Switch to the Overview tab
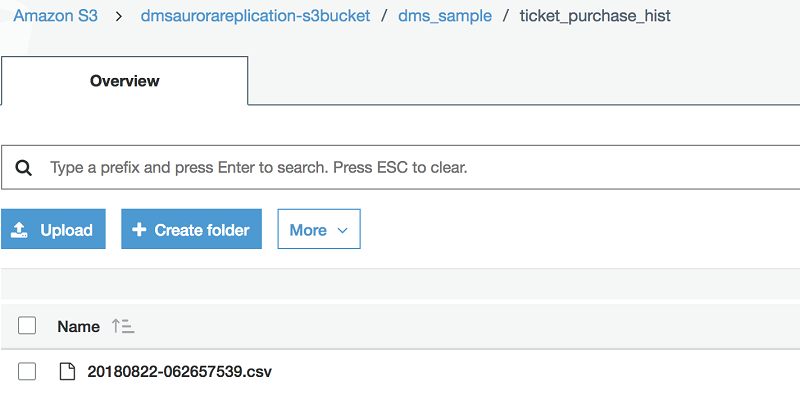The width and height of the screenshot is (800, 414). tap(124, 81)
